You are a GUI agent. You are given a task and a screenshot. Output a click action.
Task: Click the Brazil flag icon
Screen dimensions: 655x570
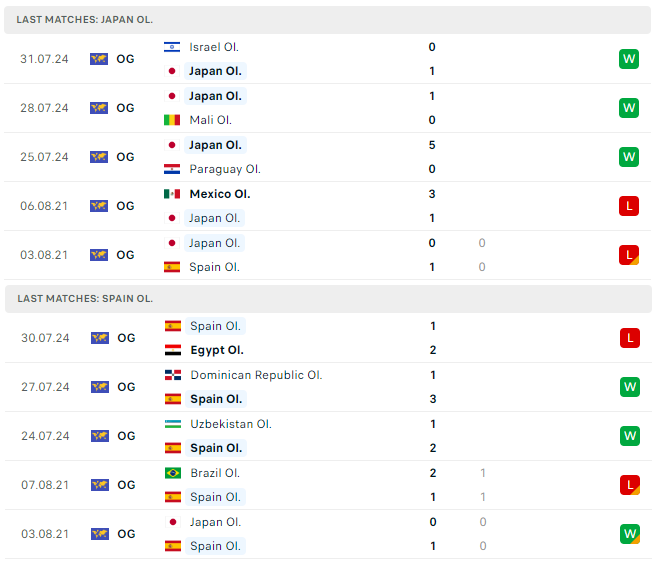pos(172,473)
